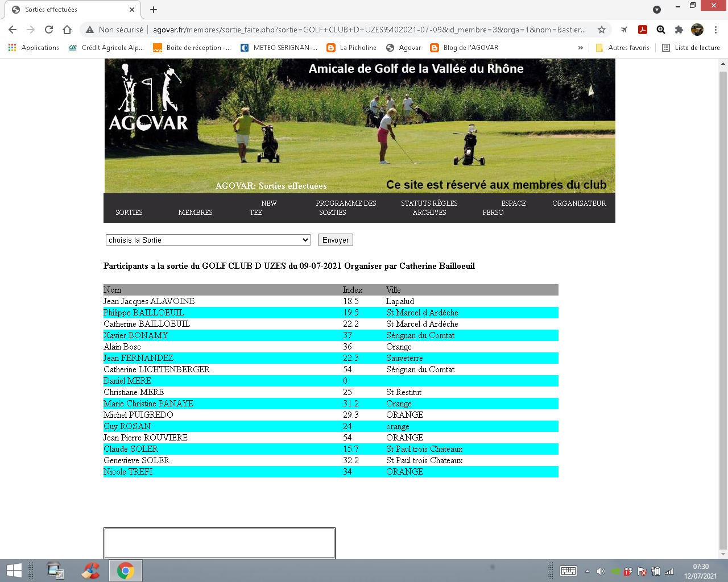This screenshot has height=582, width=728.
Task: Open the SORTIES menu
Action: [129, 212]
